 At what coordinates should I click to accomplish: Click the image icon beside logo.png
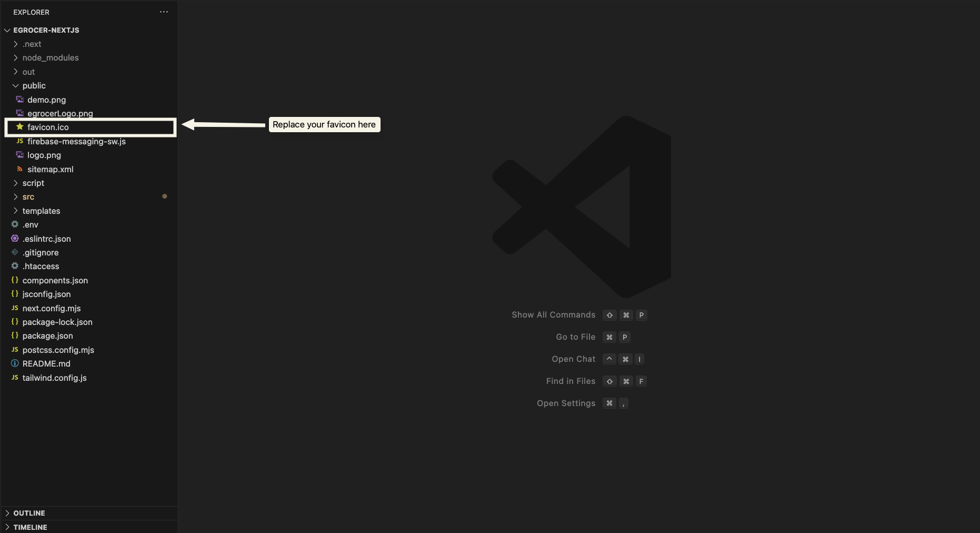20,155
